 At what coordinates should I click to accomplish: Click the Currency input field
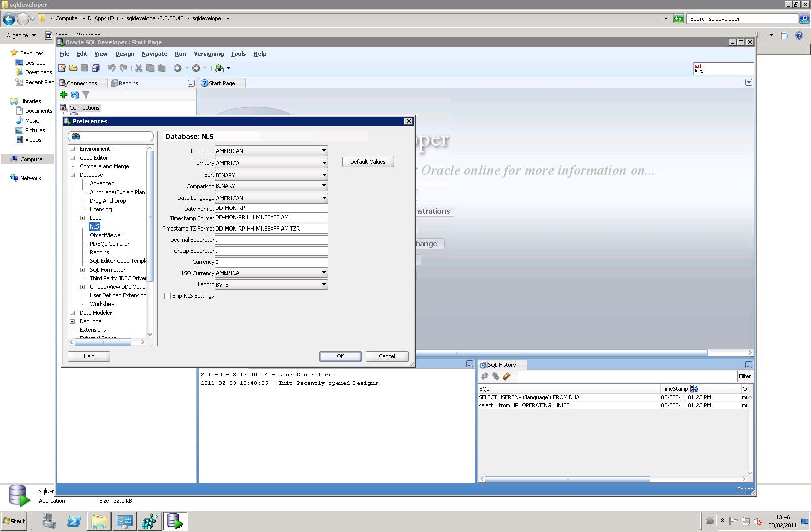point(272,262)
